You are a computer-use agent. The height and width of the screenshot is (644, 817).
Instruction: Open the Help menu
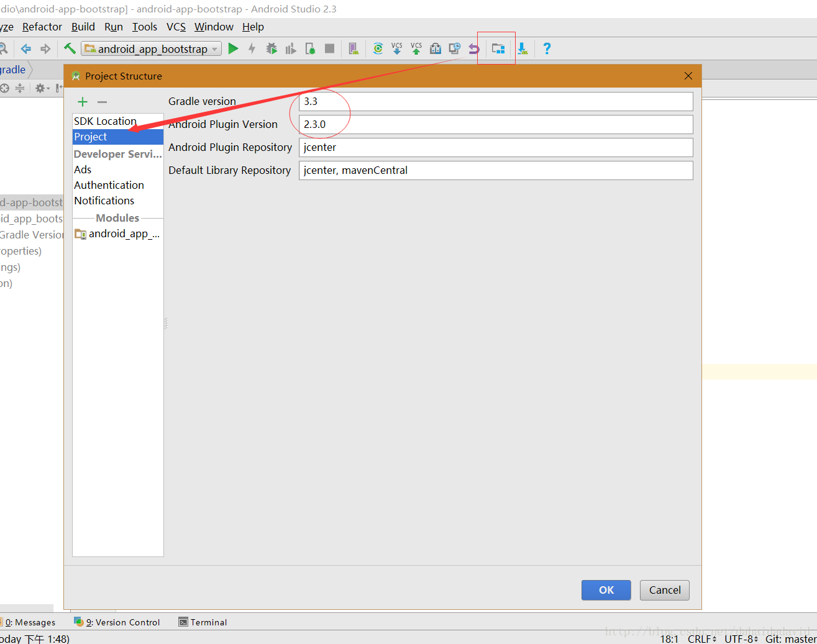tap(253, 27)
